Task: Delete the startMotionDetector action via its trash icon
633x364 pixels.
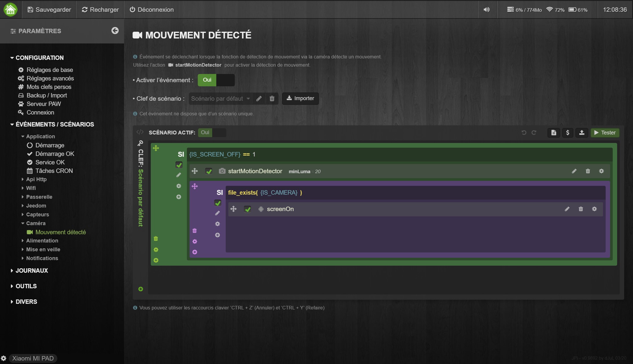Action: (x=588, y=171)
